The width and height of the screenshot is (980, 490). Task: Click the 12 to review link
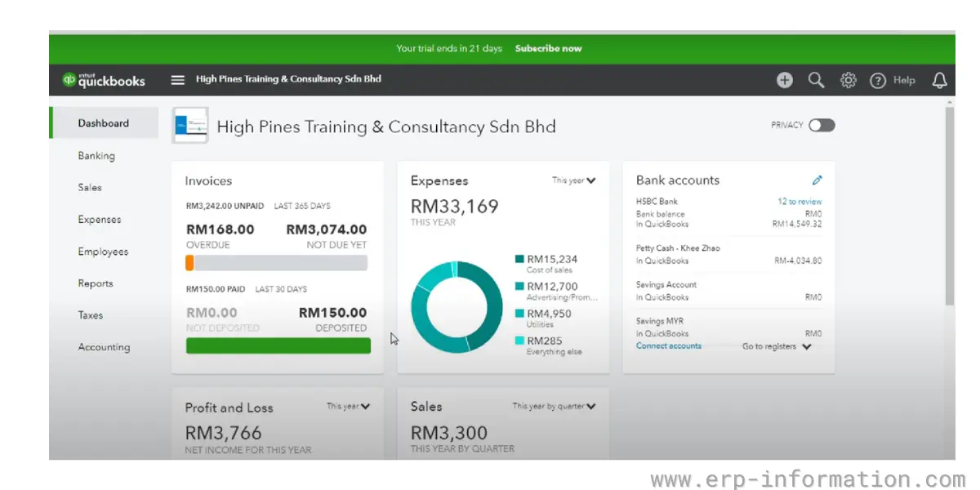(x=800, y=202)
